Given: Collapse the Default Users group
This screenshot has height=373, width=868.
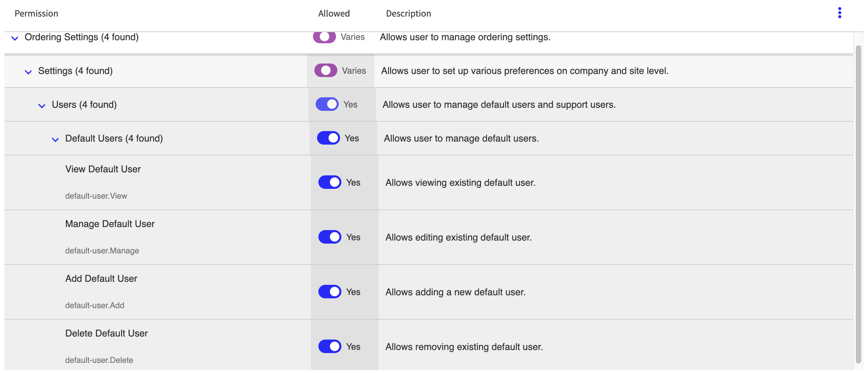Looking at the screenshot, I should [55, 139].
